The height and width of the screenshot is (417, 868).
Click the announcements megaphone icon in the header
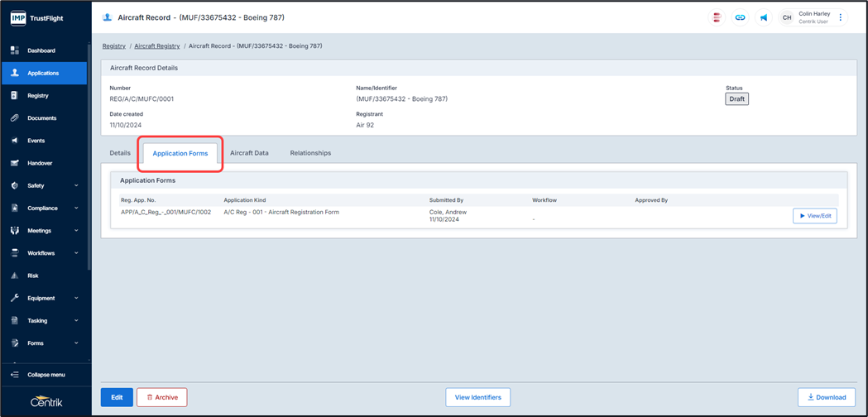pyautogui.click(x=763, y=17)
